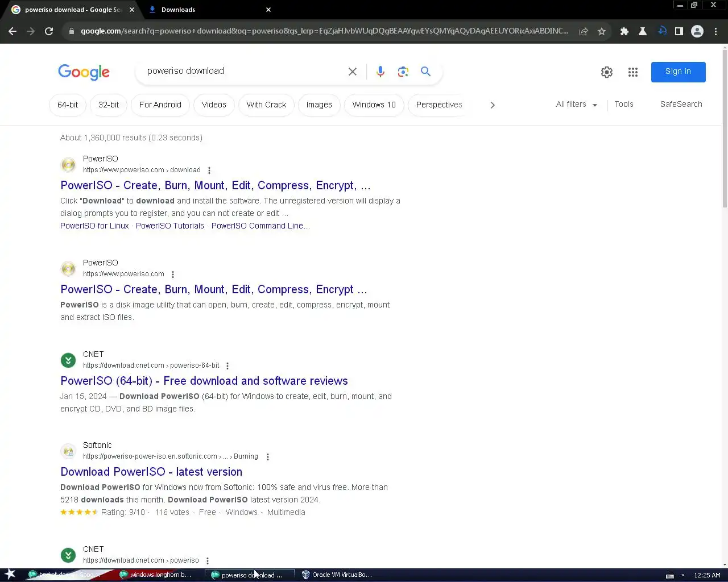Open options for poweriso.com download result
728x582 pixels.
click(209, 171)
